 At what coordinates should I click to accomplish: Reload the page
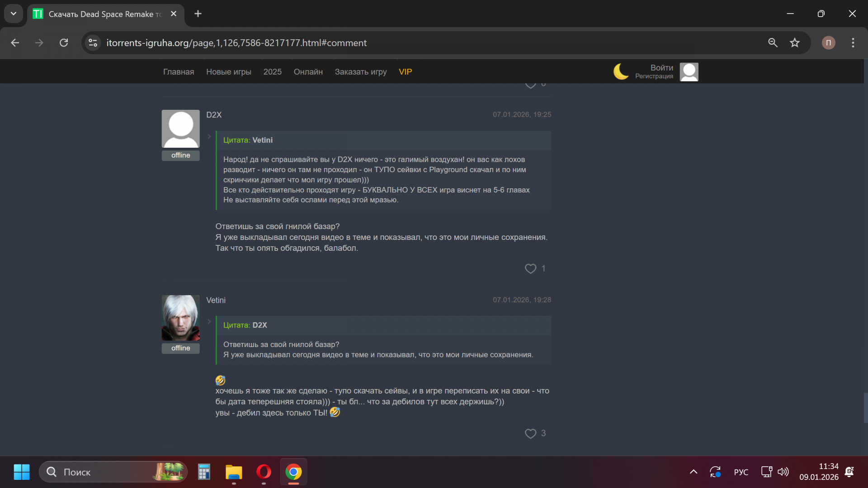tap(64, 43)
